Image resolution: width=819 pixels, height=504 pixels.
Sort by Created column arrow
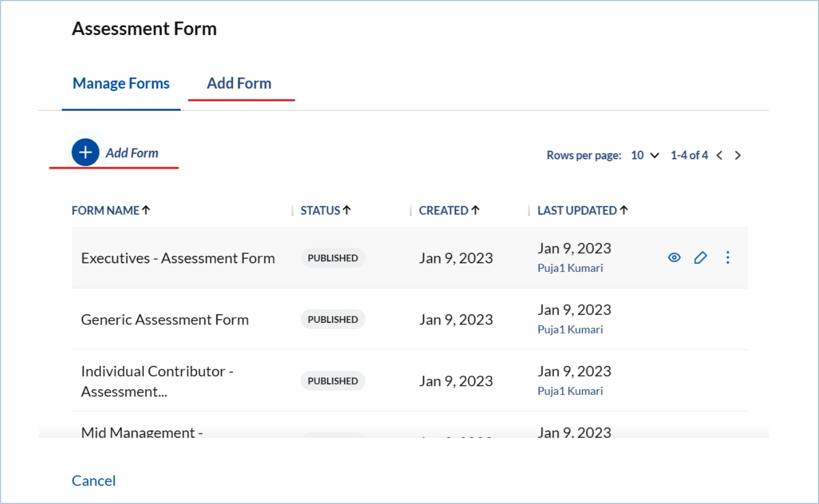[476, 210]
